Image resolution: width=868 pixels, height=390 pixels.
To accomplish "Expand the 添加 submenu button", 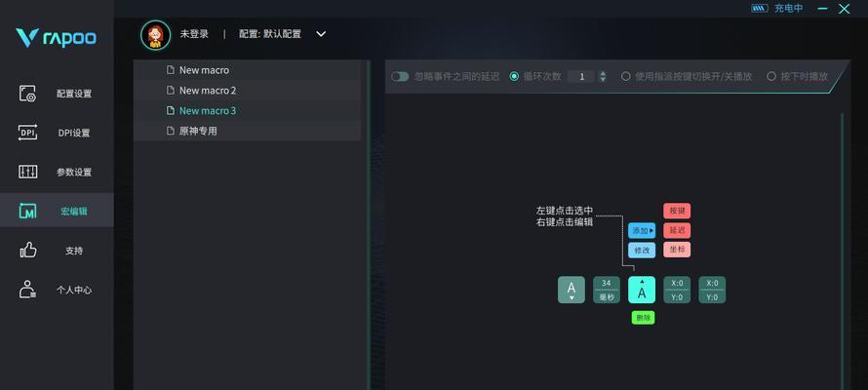I will coord(642,231).
